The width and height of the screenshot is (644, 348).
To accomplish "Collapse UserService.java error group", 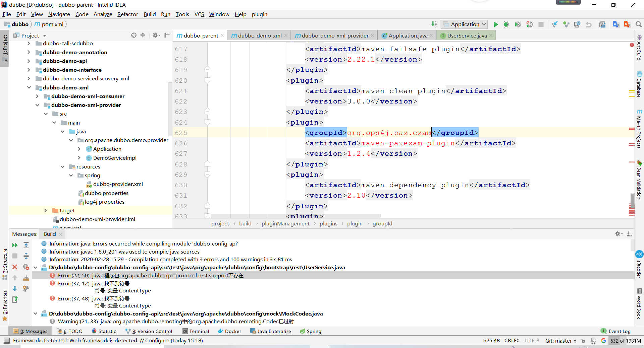I will [36, 267].
